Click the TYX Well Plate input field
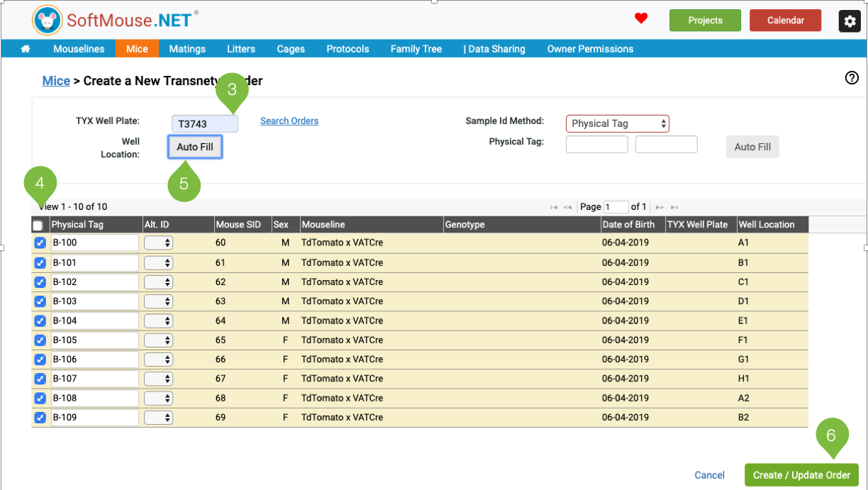This screenshot has width=868, height=490. point(205,124)
